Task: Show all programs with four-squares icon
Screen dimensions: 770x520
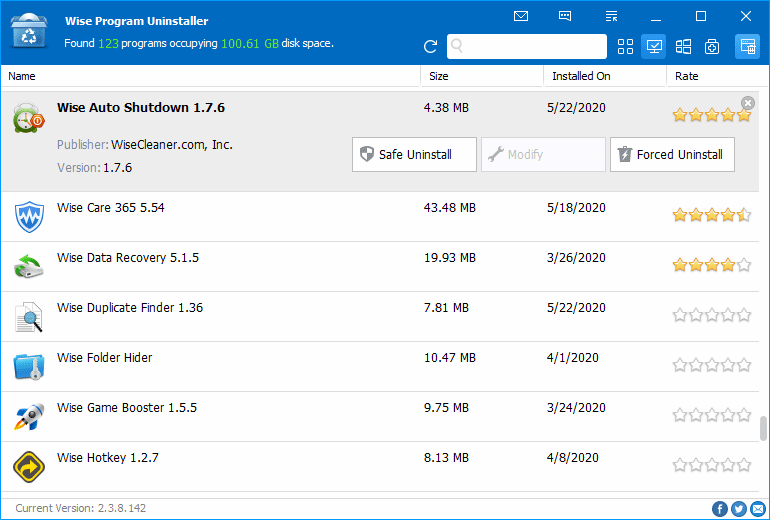Action: [x=625, y=47]
